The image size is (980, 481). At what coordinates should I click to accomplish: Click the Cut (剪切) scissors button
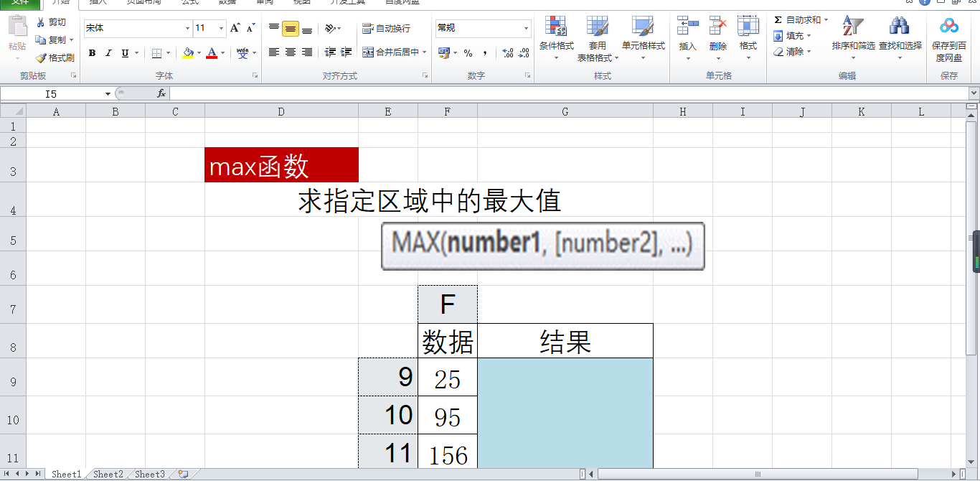[x=50, y=22]
